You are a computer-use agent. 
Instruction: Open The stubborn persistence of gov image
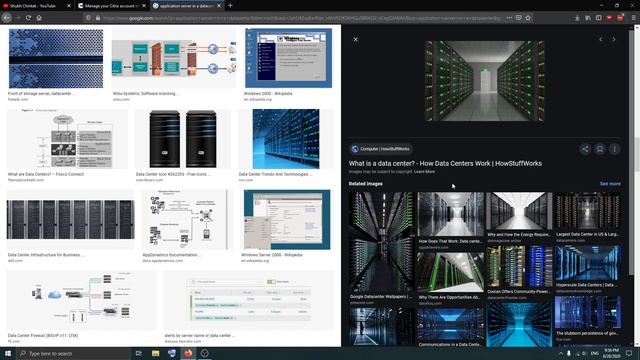[x=588, y=312]
